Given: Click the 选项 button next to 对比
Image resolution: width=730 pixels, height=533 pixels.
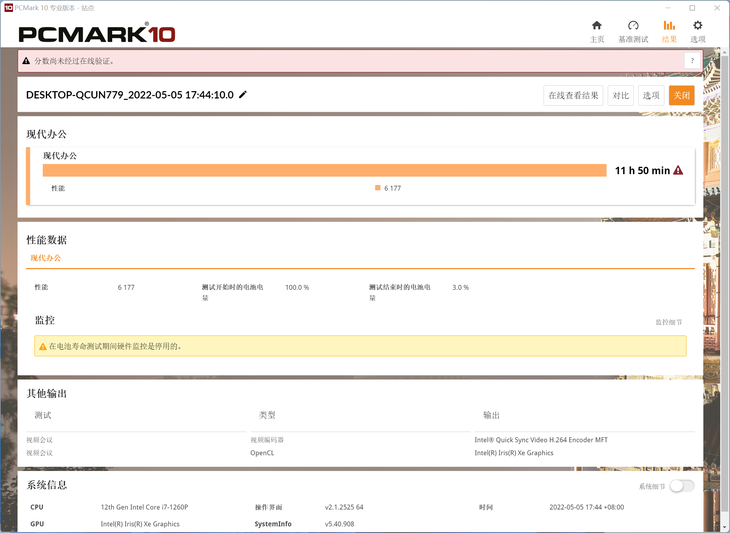Looking at the screenshot, I should click(x=651, y=95).
